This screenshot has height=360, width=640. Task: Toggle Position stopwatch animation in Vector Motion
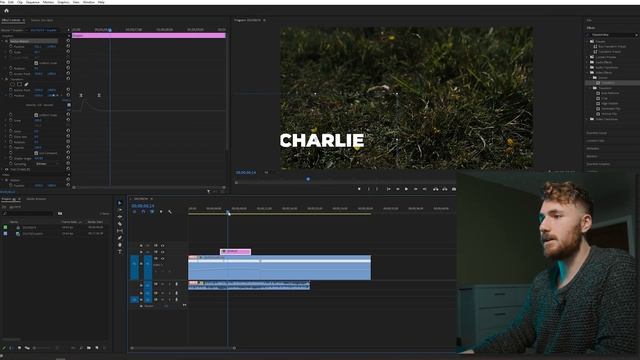(11, 47)
